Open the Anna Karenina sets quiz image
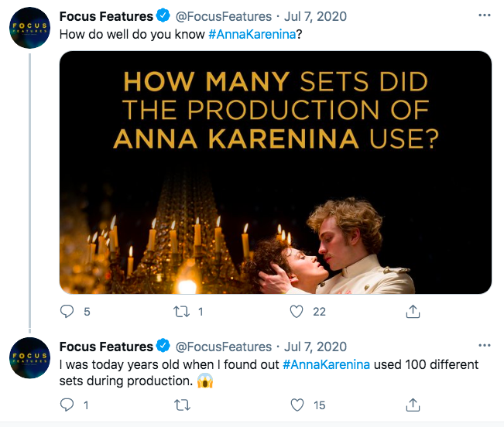 276,173
